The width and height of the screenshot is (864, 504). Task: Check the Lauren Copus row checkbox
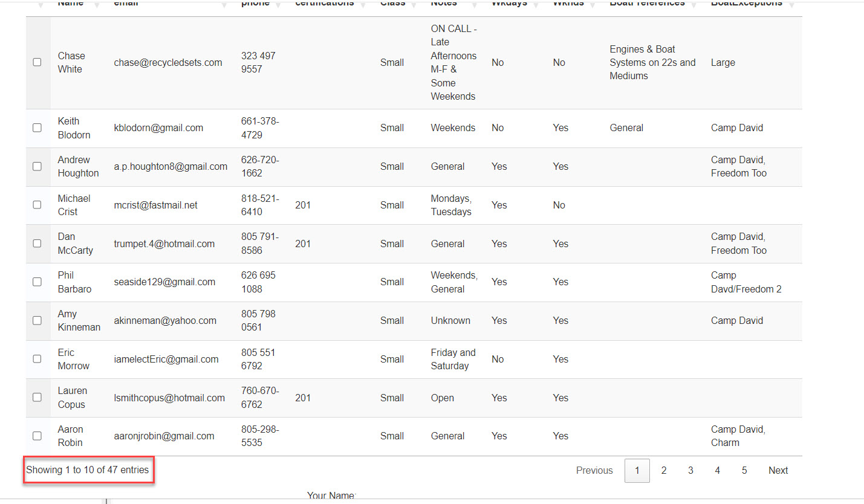(37, 398)
